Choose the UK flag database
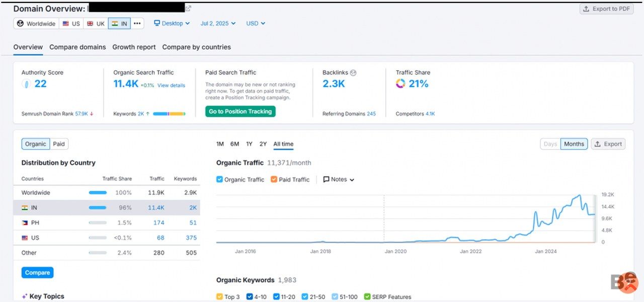Image resolution: width=644 pixels, height=302 pixels. point(96,24)
